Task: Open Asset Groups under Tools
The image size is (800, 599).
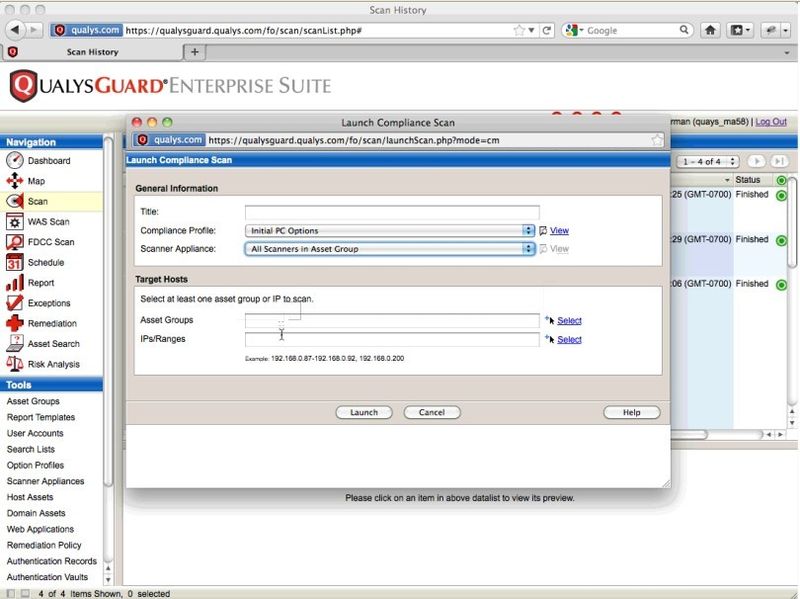Action: coord(33,401)
